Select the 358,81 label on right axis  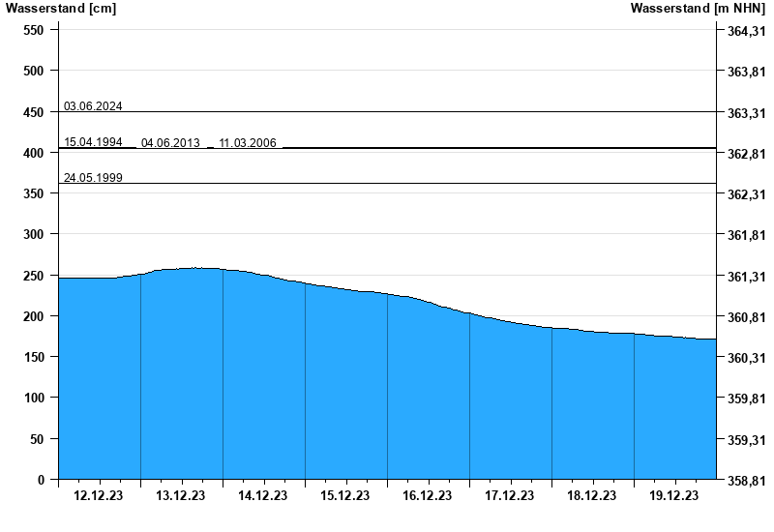[745, 481]
